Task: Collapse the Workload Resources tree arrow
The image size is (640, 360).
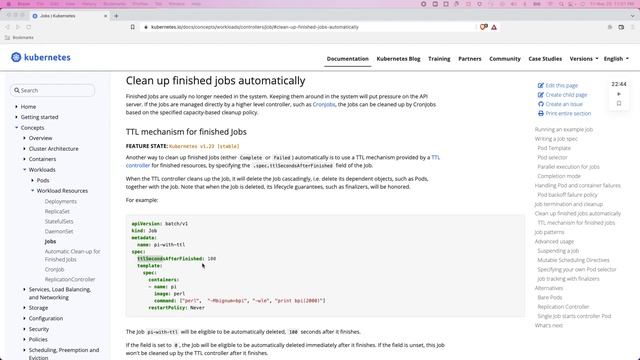Action: pos(33,191)
